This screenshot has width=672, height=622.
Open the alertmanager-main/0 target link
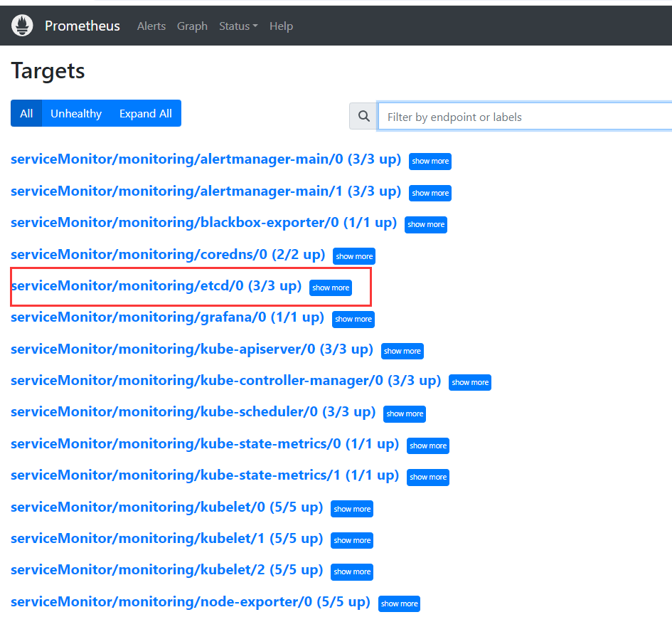[206, 159]
